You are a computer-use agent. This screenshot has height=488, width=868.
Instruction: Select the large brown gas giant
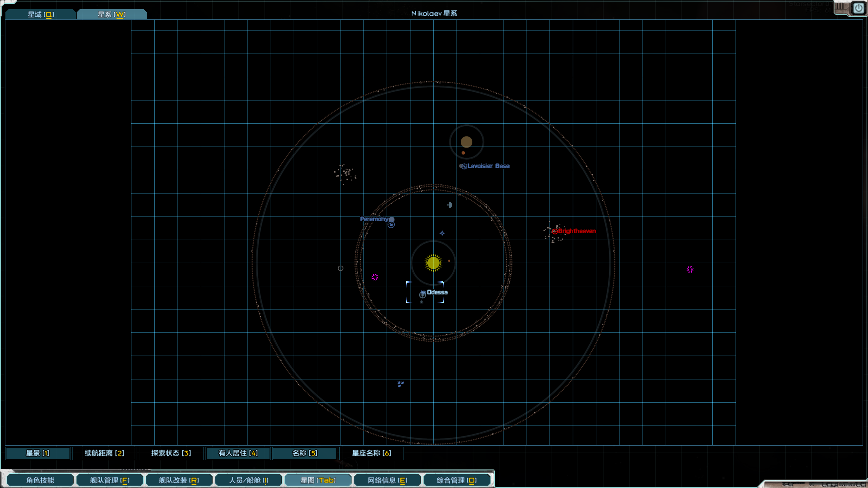(x=466, y=142)
